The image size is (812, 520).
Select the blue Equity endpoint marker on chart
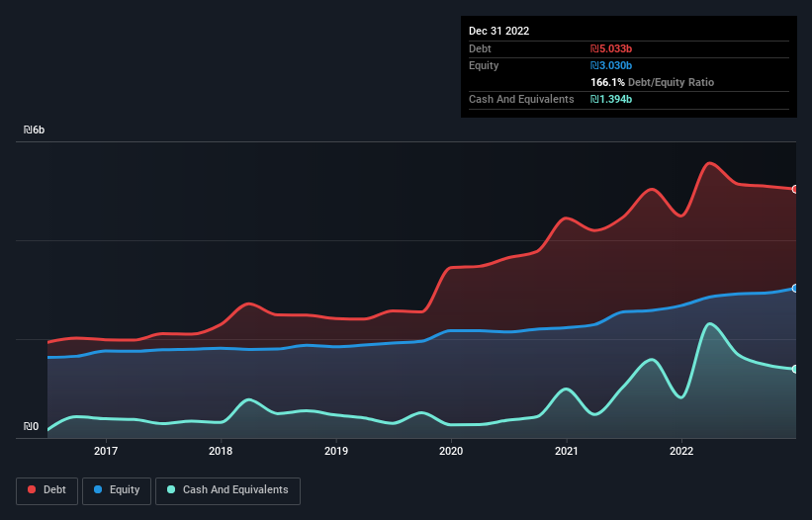[795, 289]
